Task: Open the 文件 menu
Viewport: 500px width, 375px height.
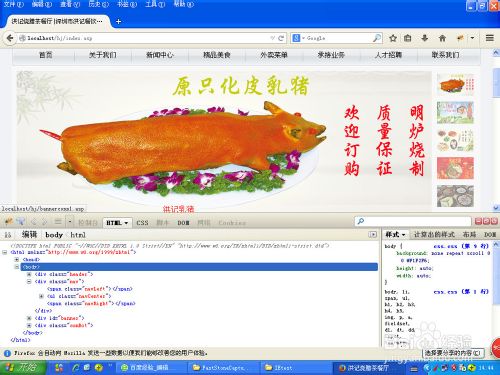Action: pyautogui.click(x=13, y=4)
